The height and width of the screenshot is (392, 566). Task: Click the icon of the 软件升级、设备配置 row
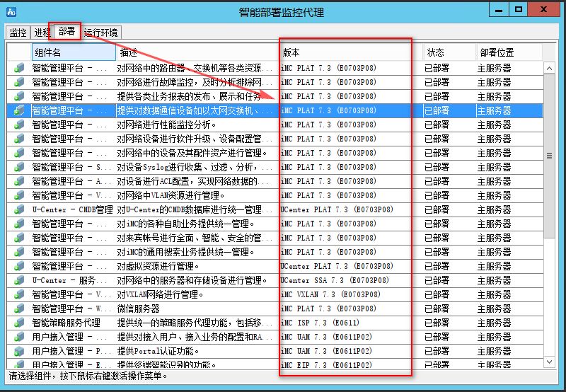point(19,139)
